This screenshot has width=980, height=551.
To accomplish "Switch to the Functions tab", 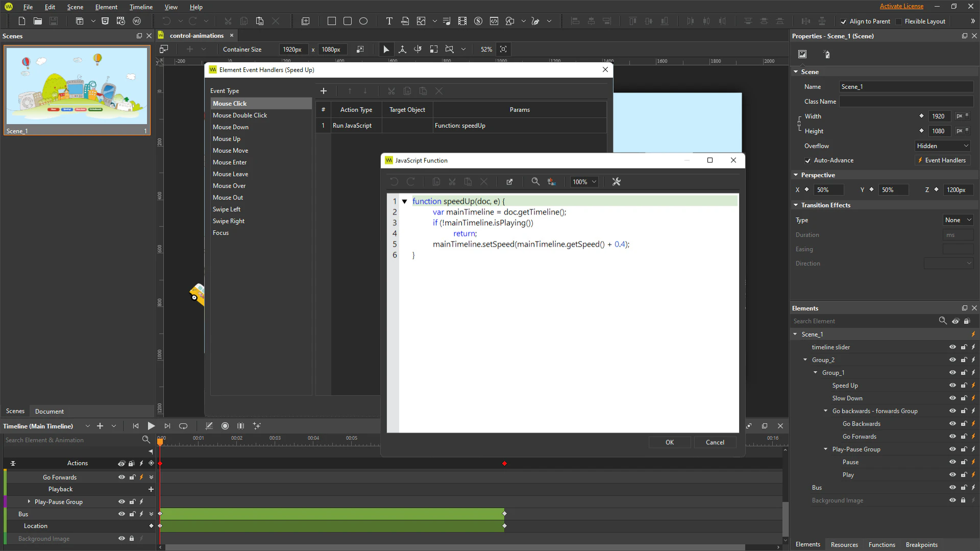I will point(882,544).
